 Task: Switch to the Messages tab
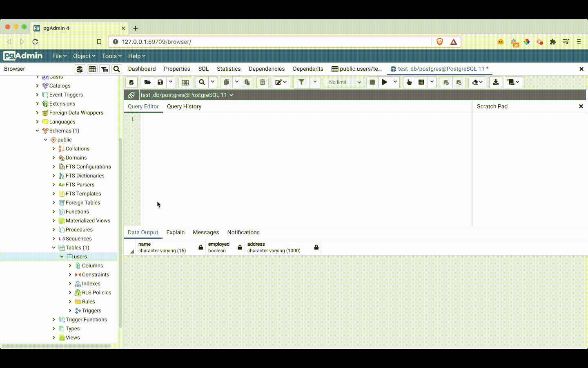click(206, 233)
